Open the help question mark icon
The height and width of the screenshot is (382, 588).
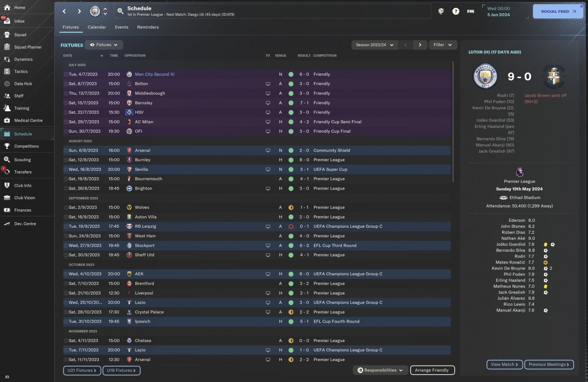(x=456, y=11)
